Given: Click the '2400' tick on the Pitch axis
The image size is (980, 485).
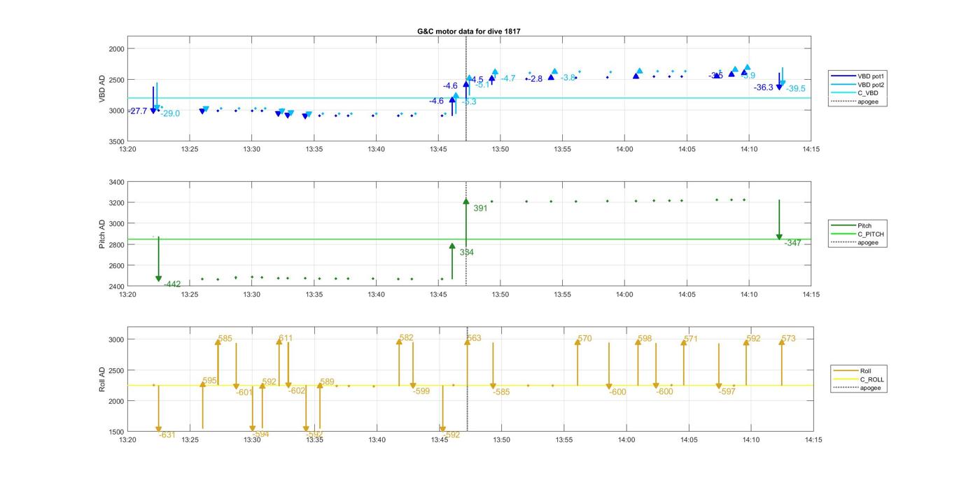Looking at the screenshot, I should point(116,286).
